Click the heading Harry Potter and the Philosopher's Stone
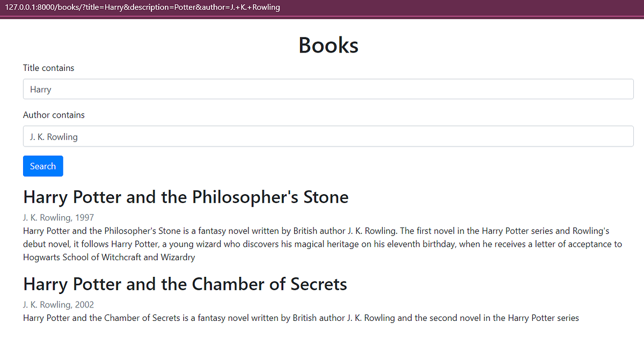644x338 pixels. pos(186,197)
